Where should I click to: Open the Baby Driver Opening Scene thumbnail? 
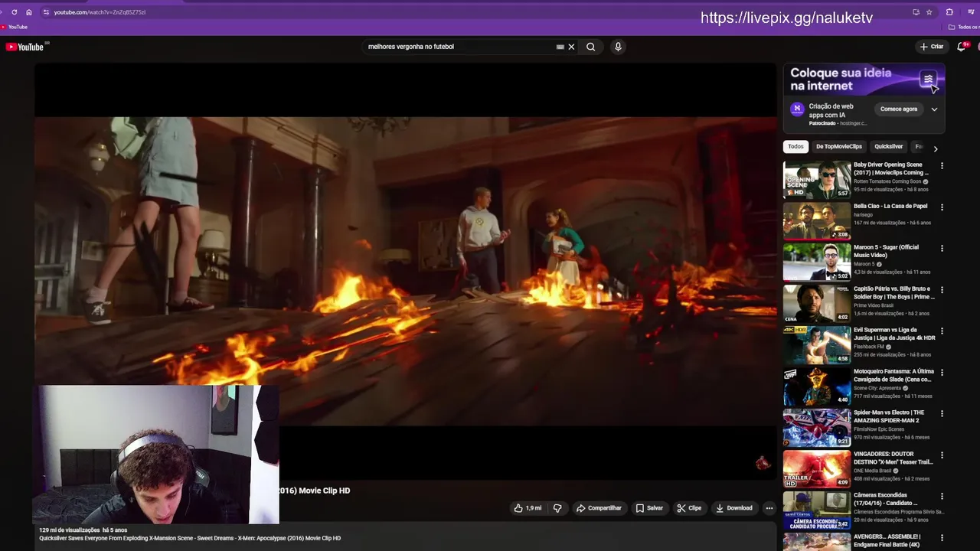(x=817, y=179)
